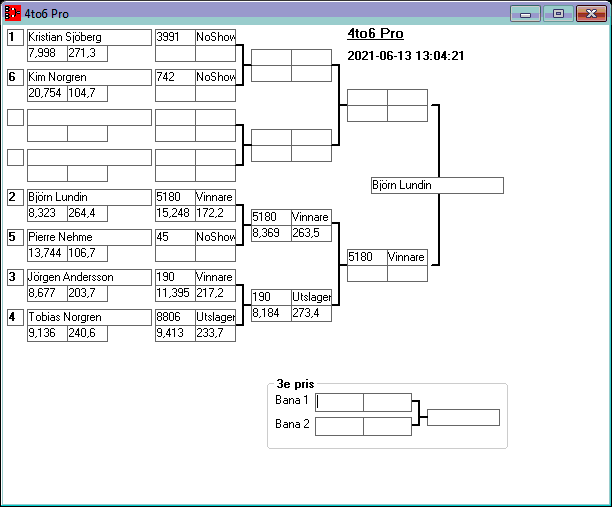Image resolution: width=612 pixels, height=507 pixels.
Task: Click the Kristian Sjöberg name field
Action: (x=89, y=37)
